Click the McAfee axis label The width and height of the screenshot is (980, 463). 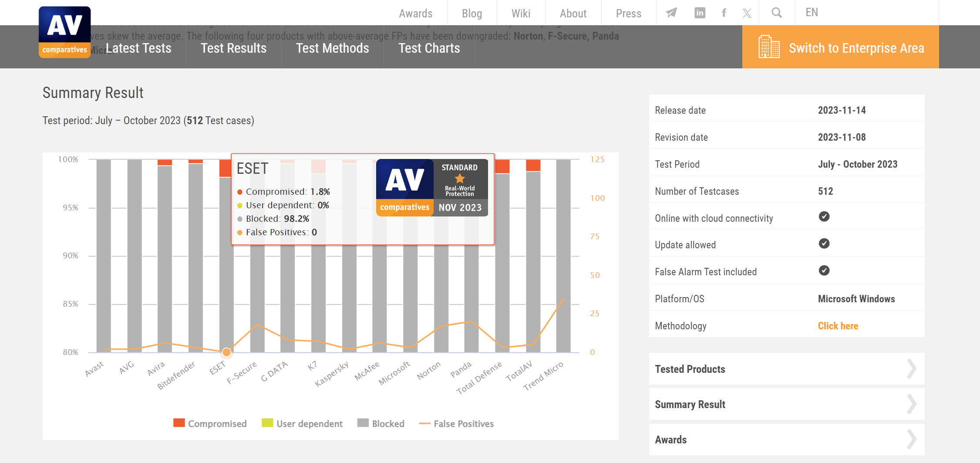point(367,371)
